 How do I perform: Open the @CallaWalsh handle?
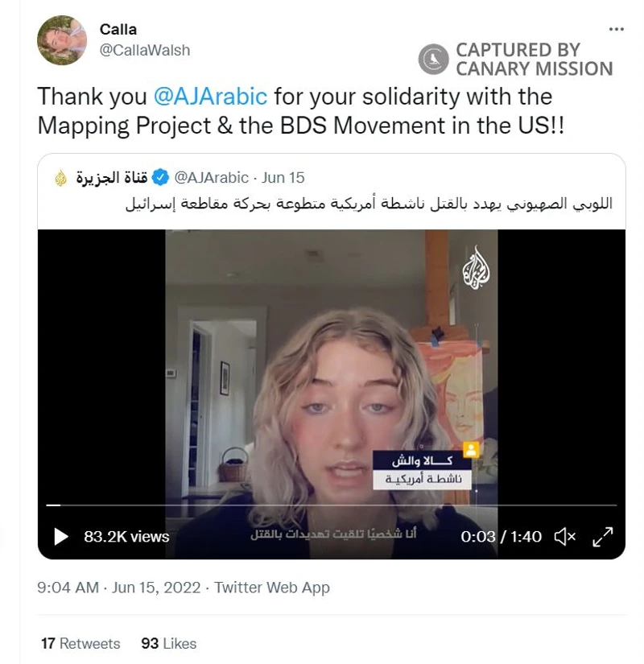(x=145, y=50)
